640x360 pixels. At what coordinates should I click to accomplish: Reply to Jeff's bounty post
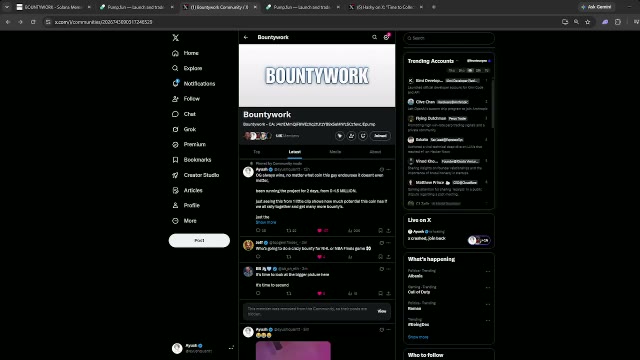tap(258, 257)
